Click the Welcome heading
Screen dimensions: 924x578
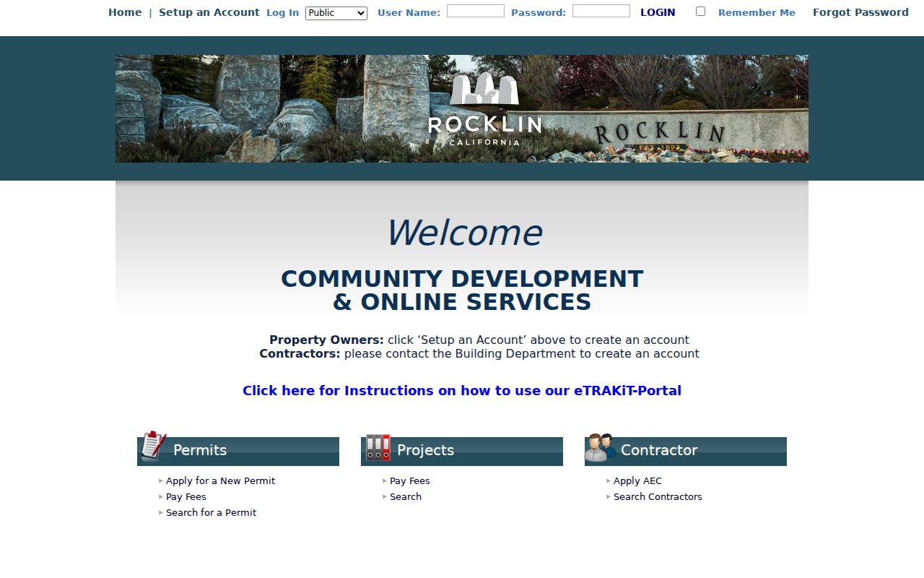[x=463, y=233]
